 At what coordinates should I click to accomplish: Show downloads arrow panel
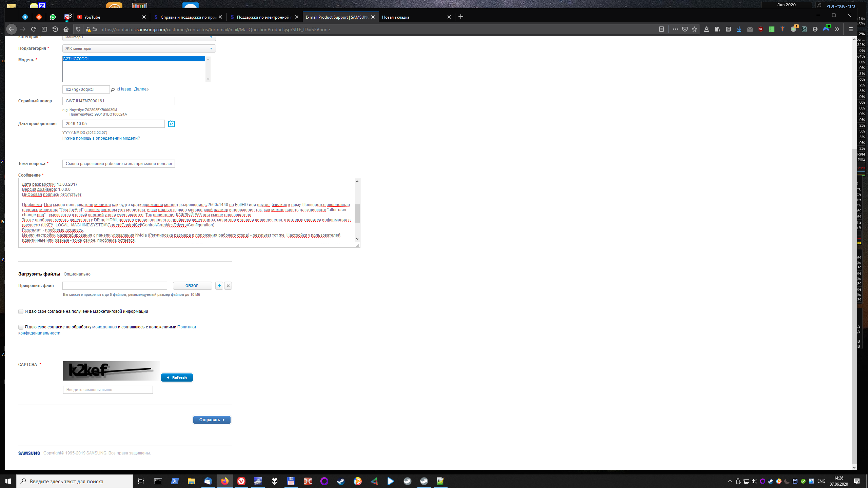tap(739, 29)
